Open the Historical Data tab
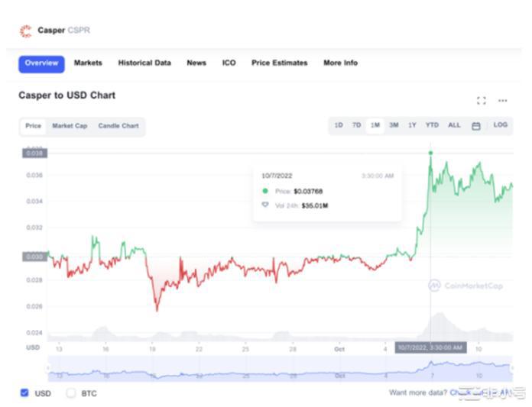The width and height of the screenshot is (532, 407). pyautogui.click(x=144, y=63)
